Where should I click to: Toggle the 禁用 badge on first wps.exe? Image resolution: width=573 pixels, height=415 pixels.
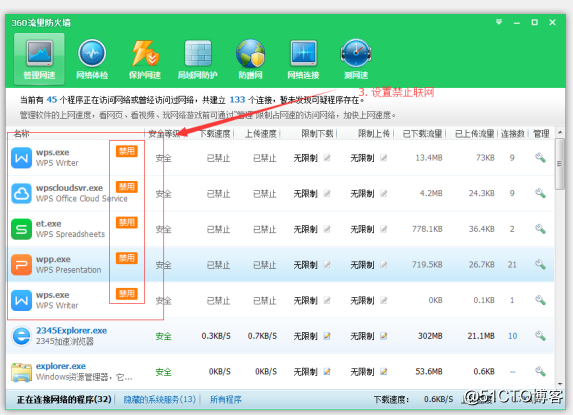(127, 151)
